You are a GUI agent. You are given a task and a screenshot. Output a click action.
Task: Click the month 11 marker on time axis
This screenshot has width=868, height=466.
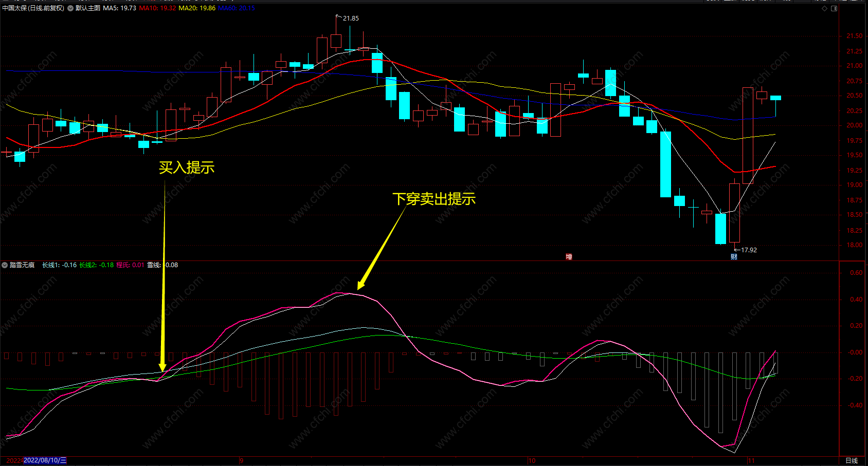pyautogui.click(x=751, y=461)
